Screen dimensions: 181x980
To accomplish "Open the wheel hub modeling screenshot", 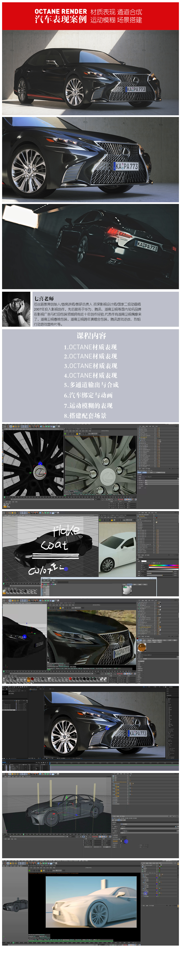I will [90, 467].
